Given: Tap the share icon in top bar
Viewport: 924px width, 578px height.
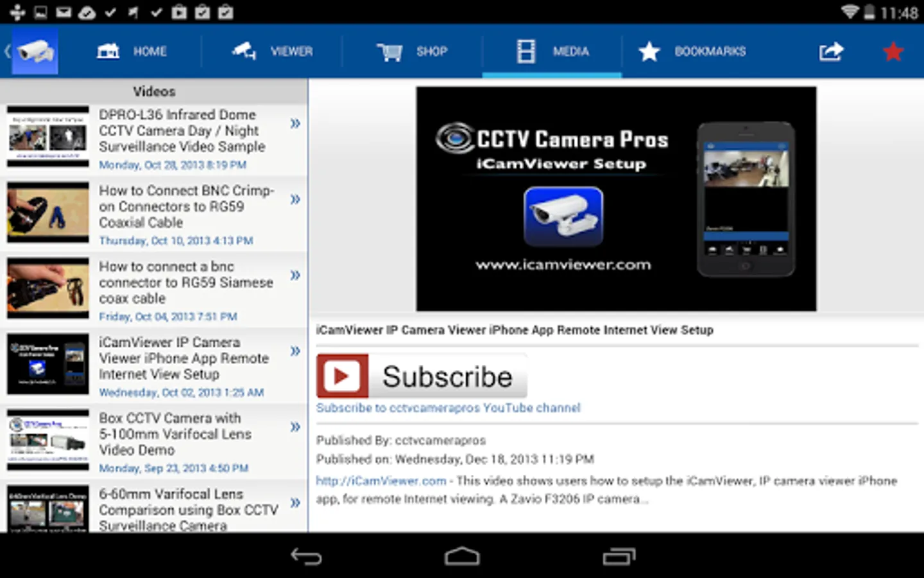Looking at the screenshot, I should [x=831, y=51].
